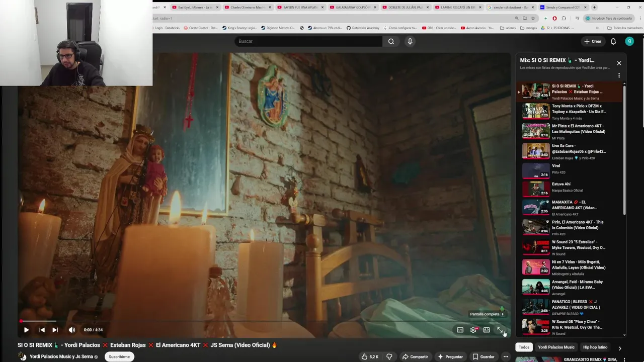Open the Databricks Academy bookmark
Viewport: 644px width, 362px height.
[363, 28]
